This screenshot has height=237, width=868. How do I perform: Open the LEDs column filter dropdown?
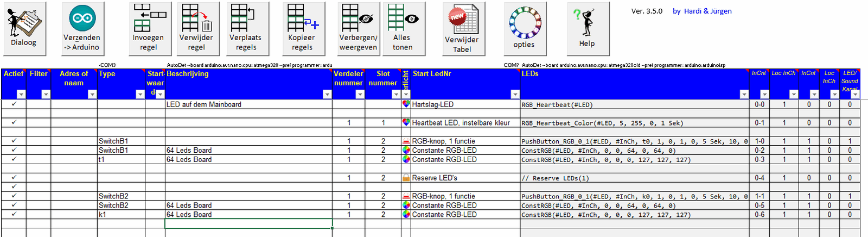(x=744, y=95)
